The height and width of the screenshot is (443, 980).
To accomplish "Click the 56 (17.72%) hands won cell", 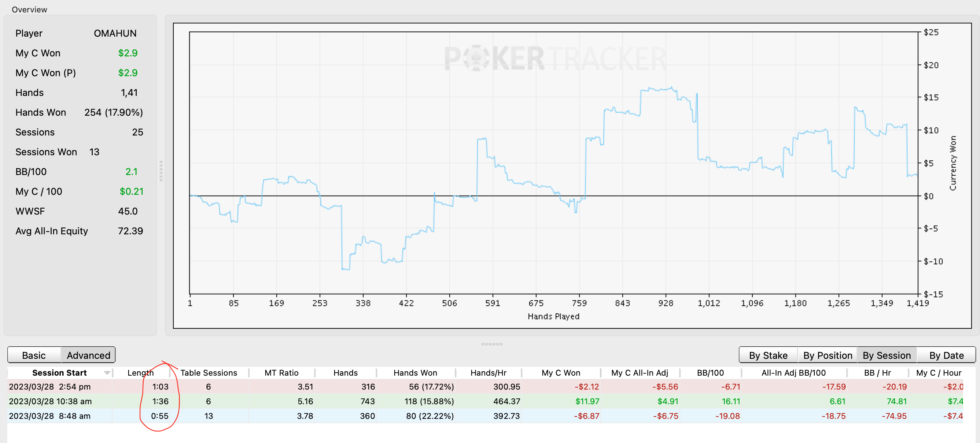I will pyautogui.click(x=431, y=386).
